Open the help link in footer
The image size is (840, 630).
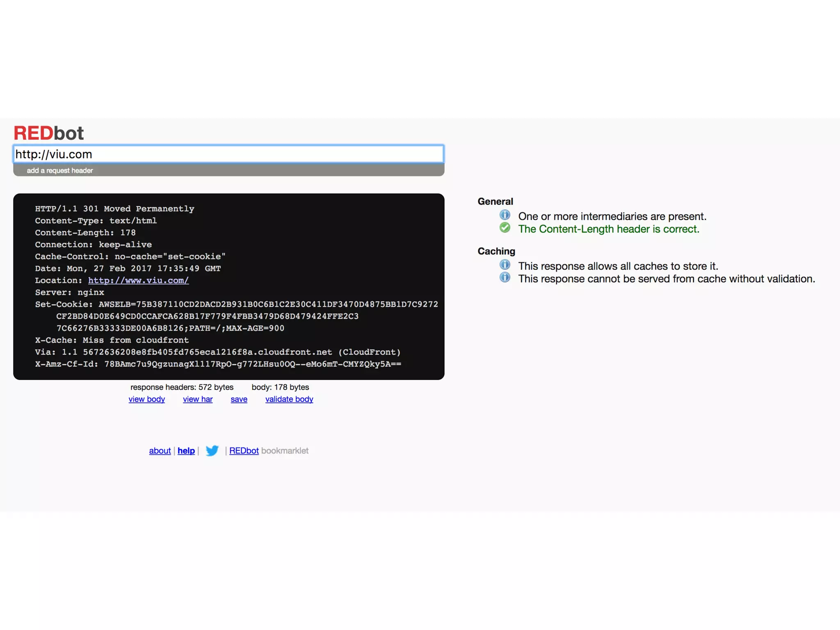click(x=186, y=451)
